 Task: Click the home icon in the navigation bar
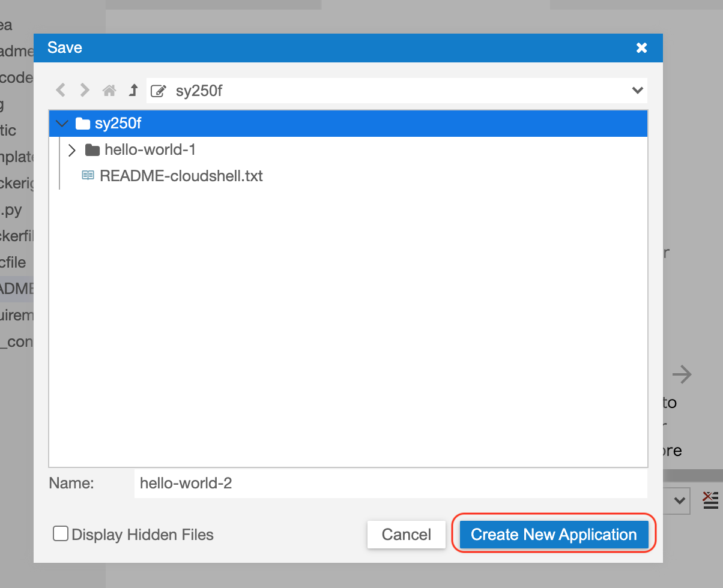coord(109,90)
